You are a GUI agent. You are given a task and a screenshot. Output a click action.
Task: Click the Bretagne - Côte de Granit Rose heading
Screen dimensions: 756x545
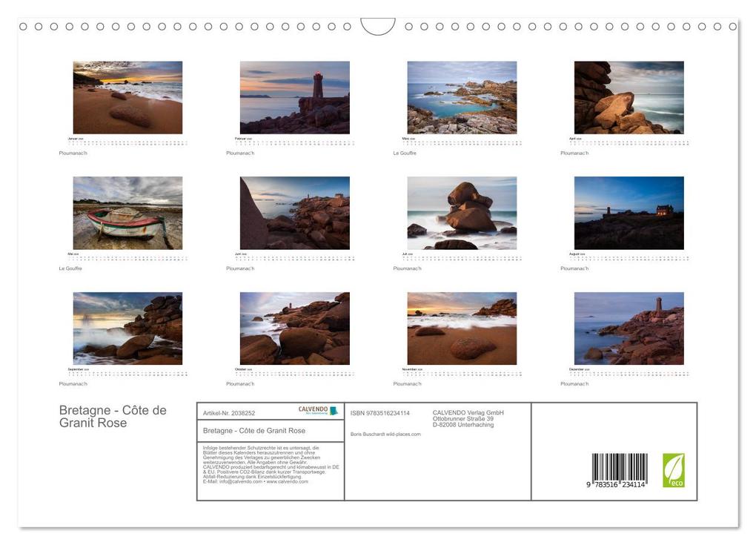pyautogui.click(x=113, y=416)
